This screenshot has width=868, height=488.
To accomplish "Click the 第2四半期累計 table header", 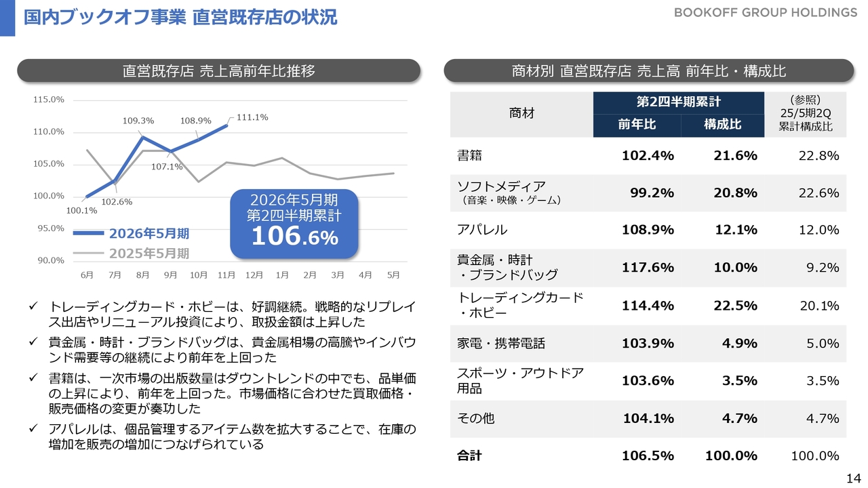I will [678, 102].
